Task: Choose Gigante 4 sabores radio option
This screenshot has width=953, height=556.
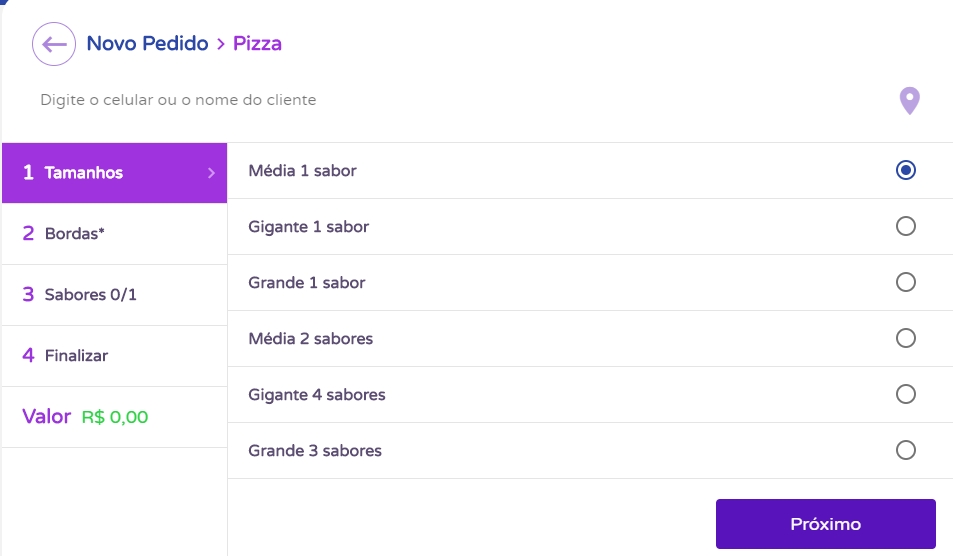Action: point(905,395)
